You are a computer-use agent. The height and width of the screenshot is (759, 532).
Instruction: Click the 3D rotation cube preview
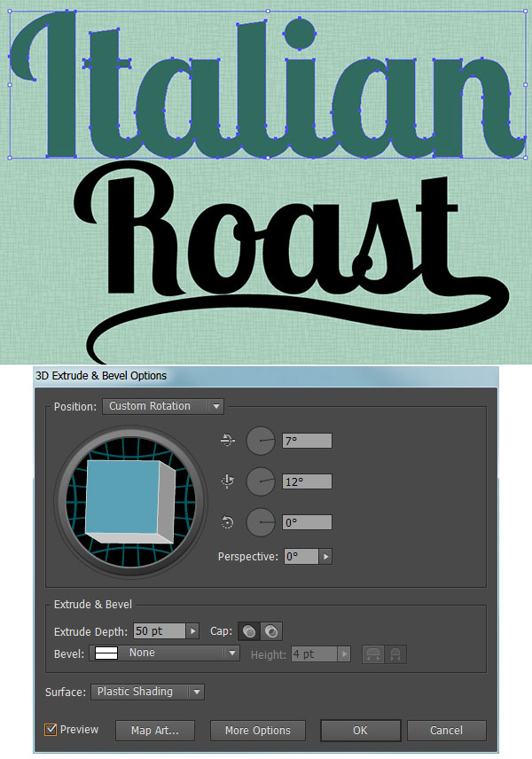coord(130,502)
